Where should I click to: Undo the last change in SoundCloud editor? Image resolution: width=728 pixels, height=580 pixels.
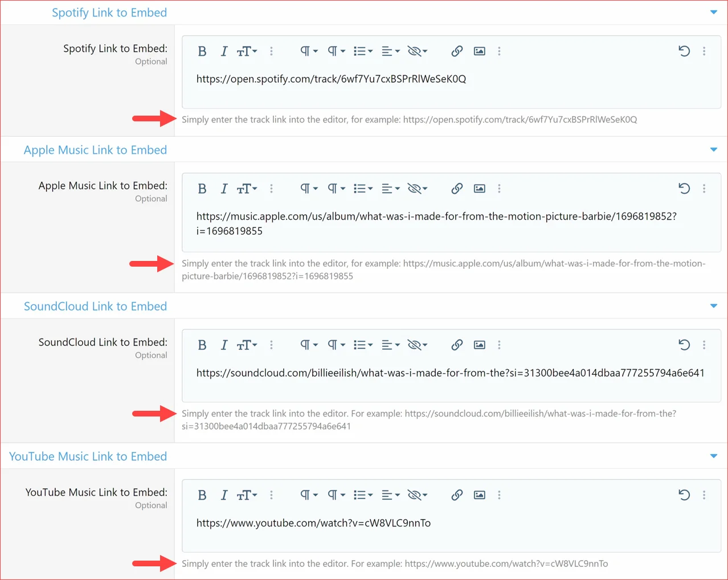(x=684, y=345)
